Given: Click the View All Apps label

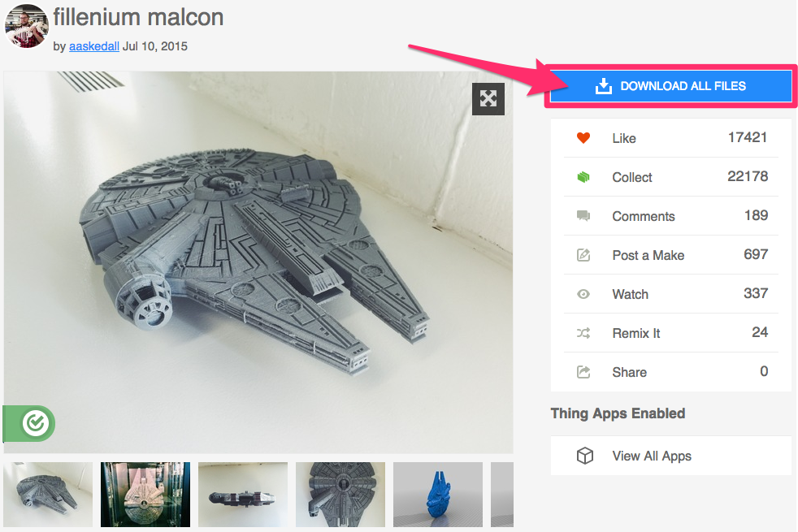Looking at the screenshot, I should [651, 456].
